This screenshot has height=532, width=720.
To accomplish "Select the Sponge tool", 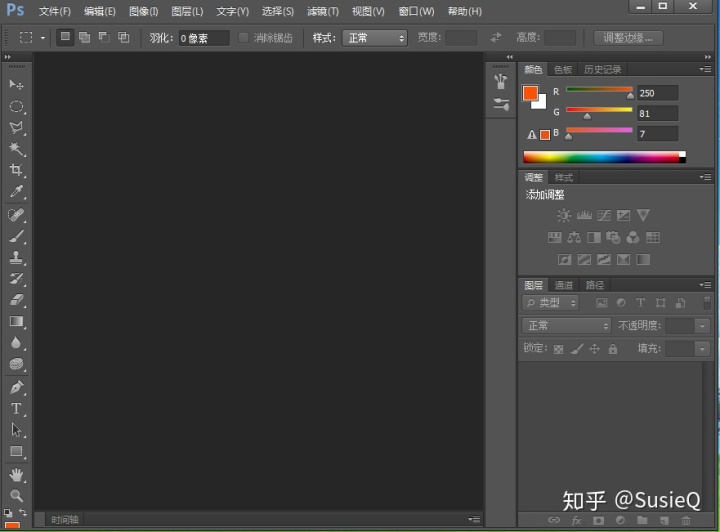I will tap(16, 364).
